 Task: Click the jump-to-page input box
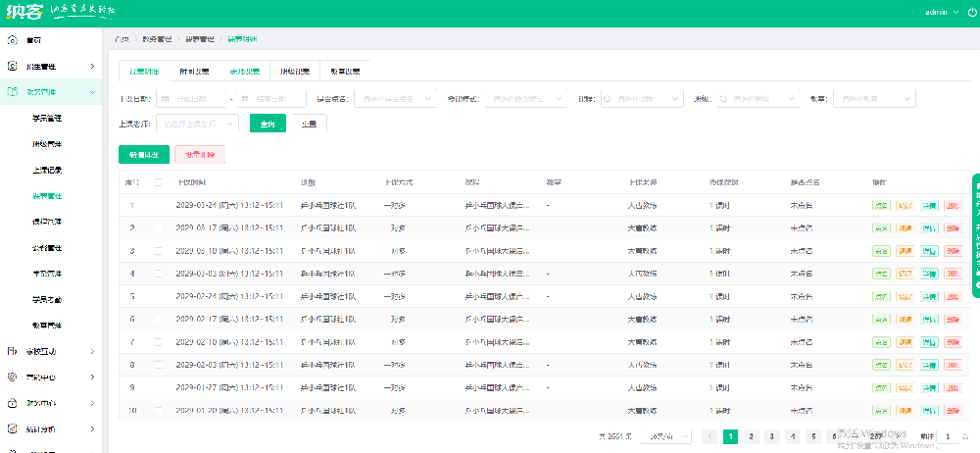pos(949,436)
